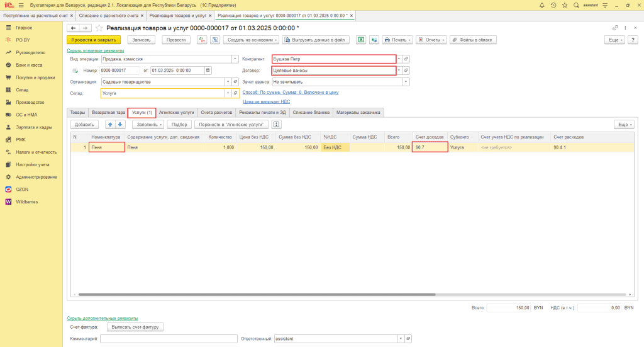Expand Вид операции dropdown

[235, 59]
